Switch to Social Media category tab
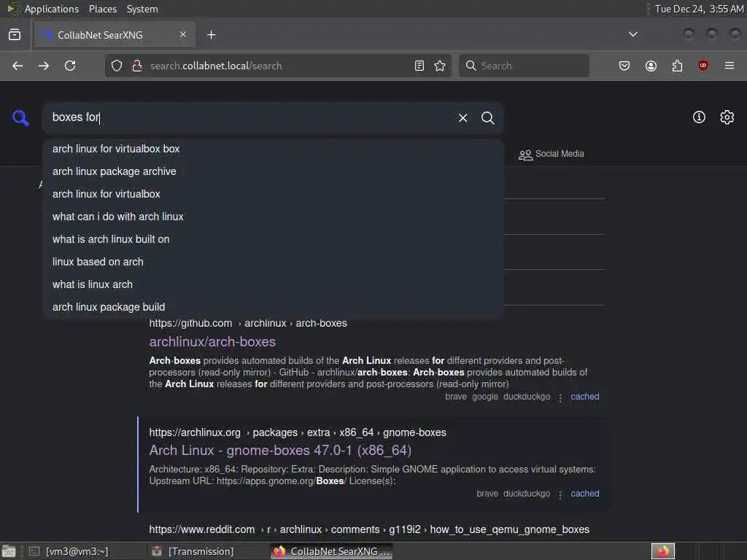747x560 pixels. [551, 154]
